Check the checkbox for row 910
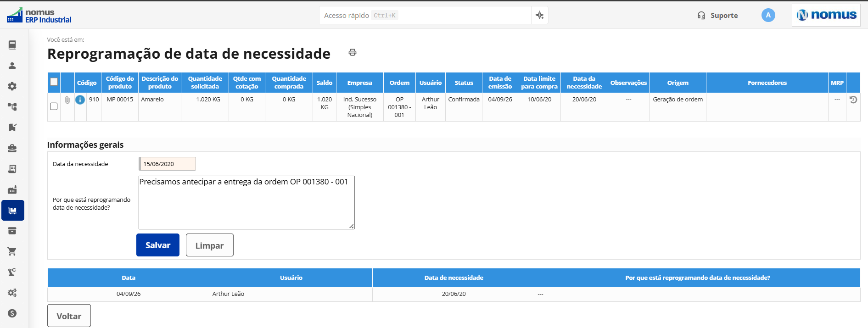Screen dimensions: 868x328 [x=54, y=106]
